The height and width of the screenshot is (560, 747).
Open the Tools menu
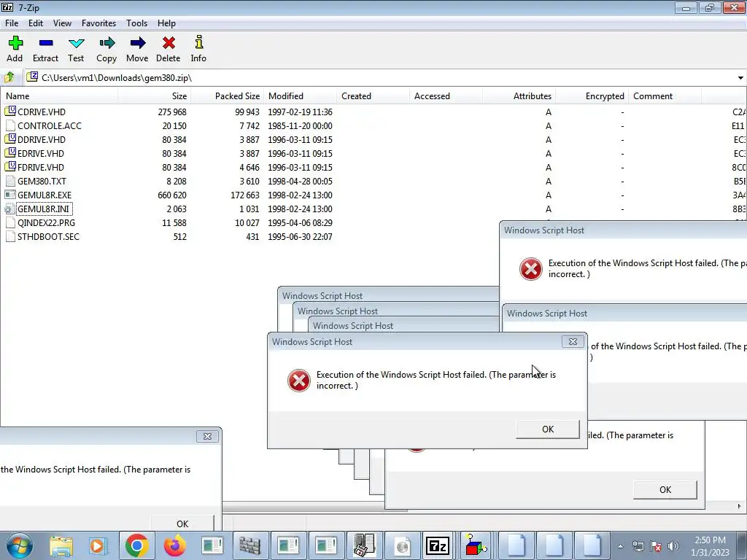pos(136,23)
